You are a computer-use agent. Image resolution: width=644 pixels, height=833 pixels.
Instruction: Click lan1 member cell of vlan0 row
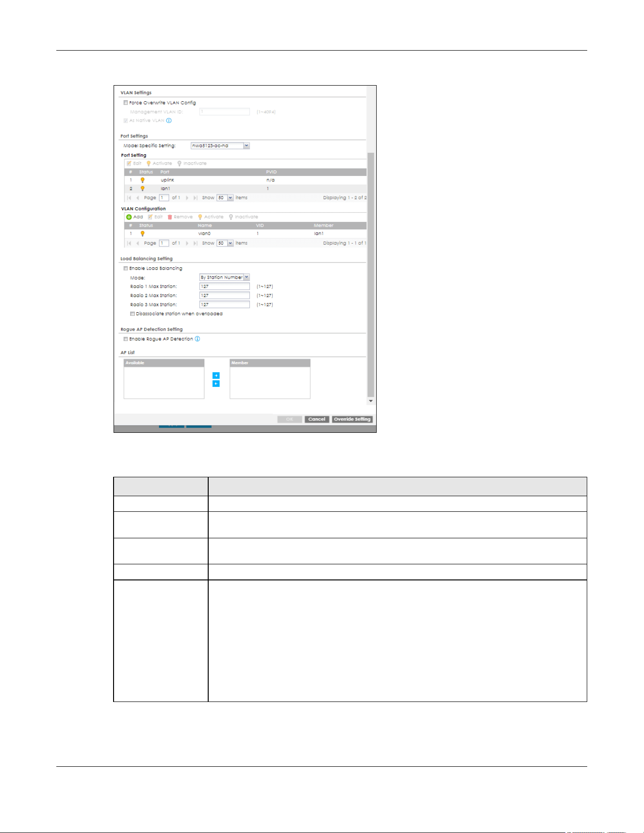(x=319, y=234)
